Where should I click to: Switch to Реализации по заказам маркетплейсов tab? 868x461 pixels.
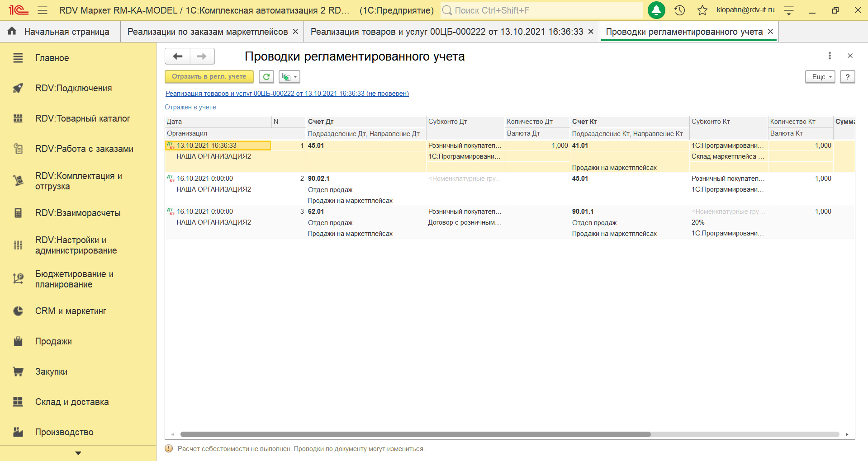pos(207,32)
